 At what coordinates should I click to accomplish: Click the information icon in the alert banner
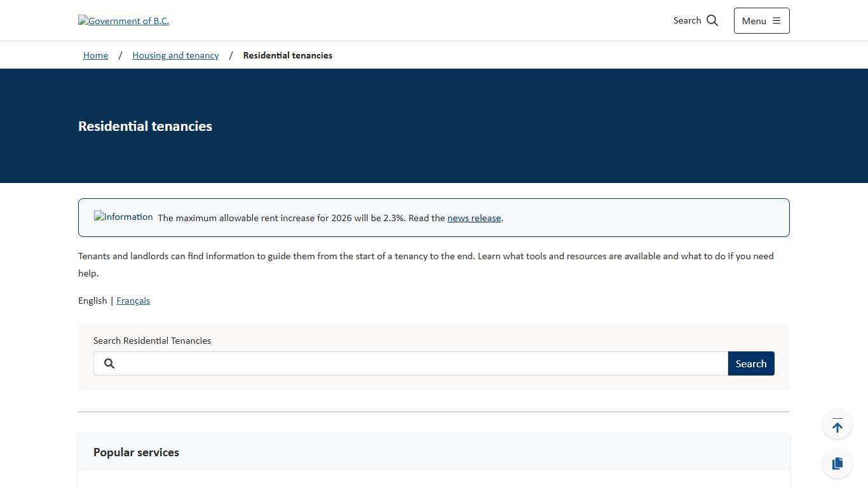[x=123, y=217]
